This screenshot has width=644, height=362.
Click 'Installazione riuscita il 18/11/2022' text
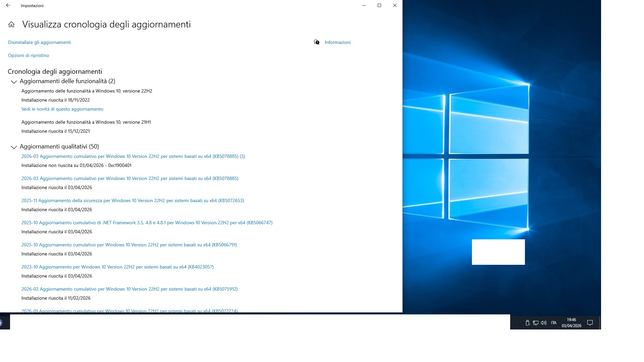click(56, 100)
